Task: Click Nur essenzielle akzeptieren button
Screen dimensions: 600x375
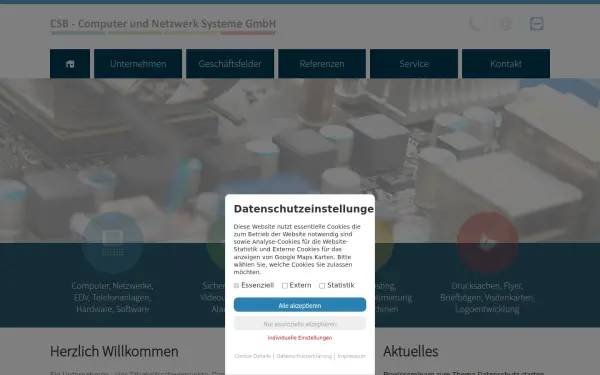Action: pos(300,324)
